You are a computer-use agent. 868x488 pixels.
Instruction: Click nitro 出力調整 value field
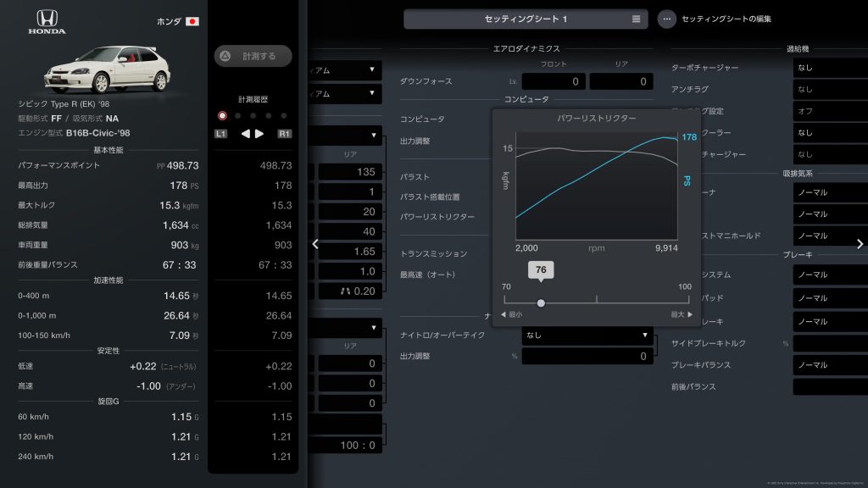(x=587, y=356)
